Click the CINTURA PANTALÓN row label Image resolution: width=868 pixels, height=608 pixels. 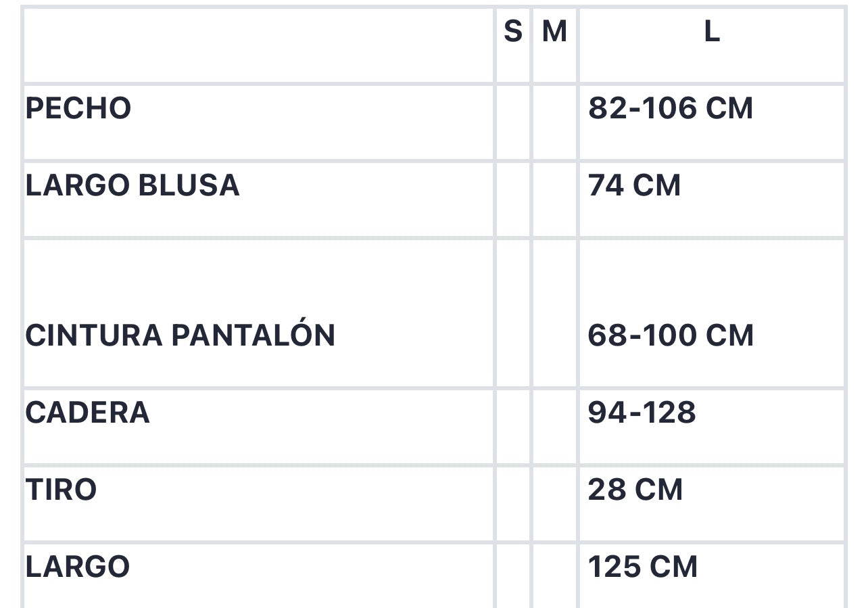click(180, 335)
